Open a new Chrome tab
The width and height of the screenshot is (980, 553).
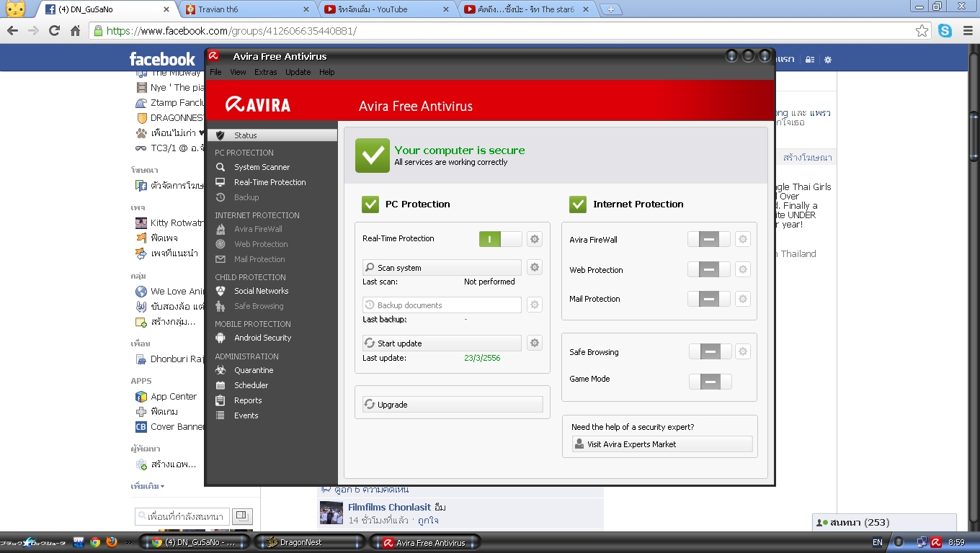click(611, 9)
